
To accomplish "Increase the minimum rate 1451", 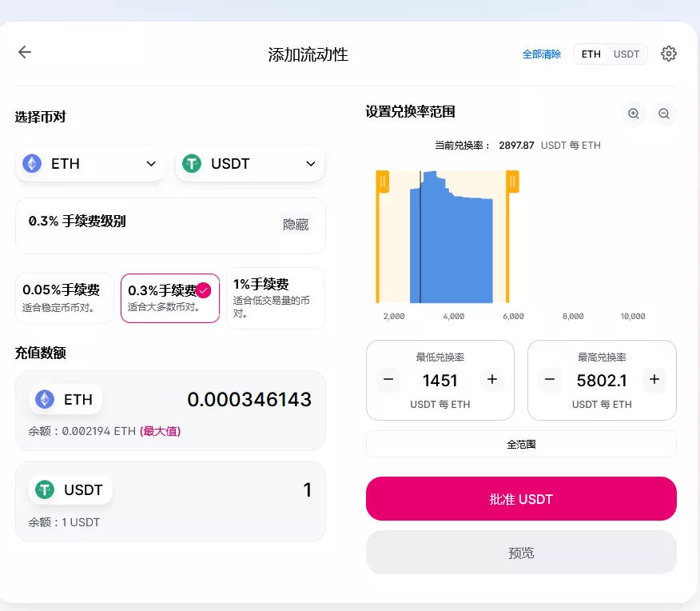I will (x=492, y=380).
